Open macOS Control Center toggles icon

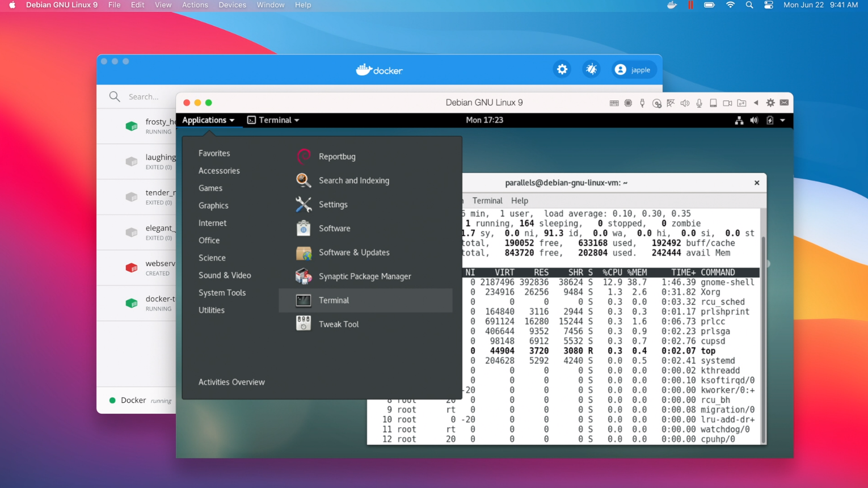click(x=768, y=5)
